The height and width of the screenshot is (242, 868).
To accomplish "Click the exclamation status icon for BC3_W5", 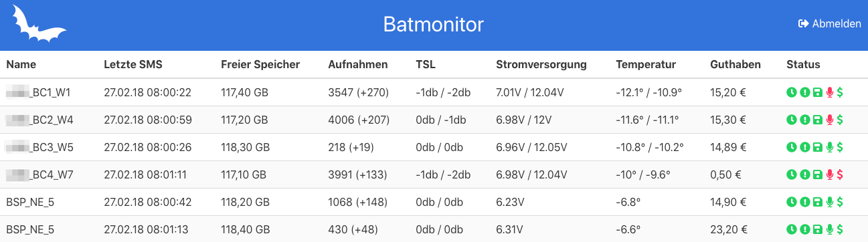I will point(804,147).
